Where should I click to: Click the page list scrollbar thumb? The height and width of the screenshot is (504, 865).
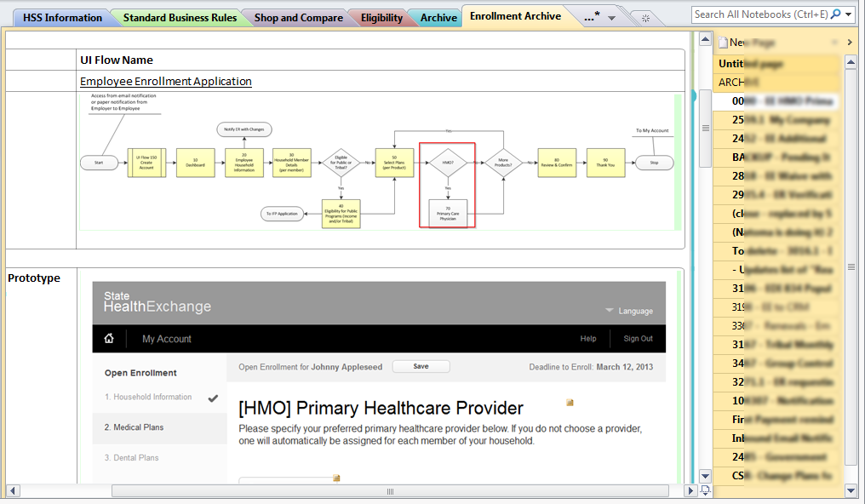click(851, 267)
